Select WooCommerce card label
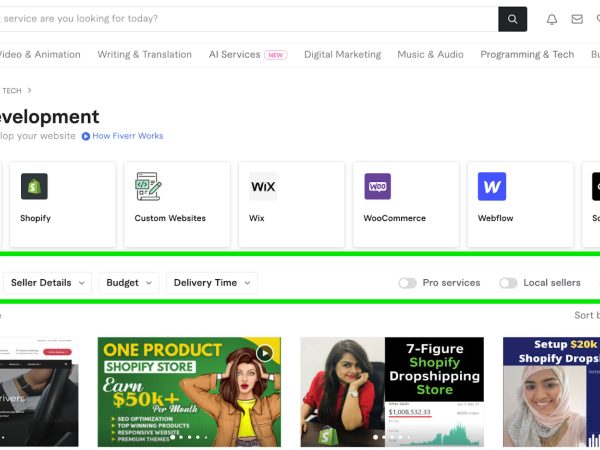 (x=395, y=218)
